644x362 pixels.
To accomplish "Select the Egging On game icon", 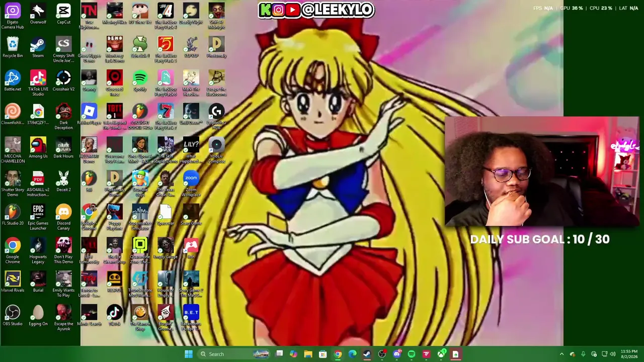I will (x=38, y=316).
